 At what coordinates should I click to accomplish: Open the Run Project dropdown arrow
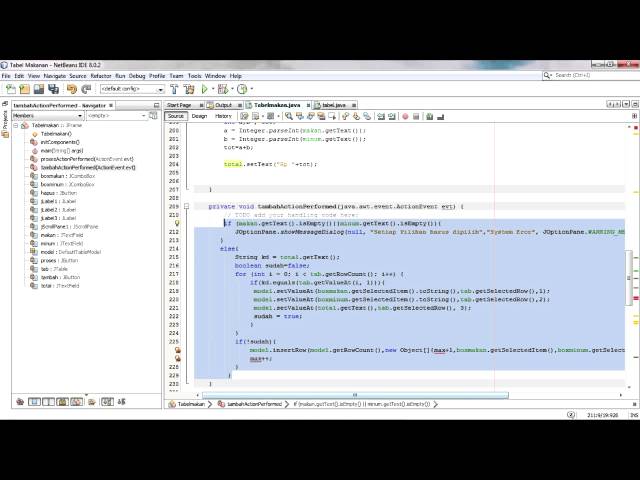[x=213, y=89]
